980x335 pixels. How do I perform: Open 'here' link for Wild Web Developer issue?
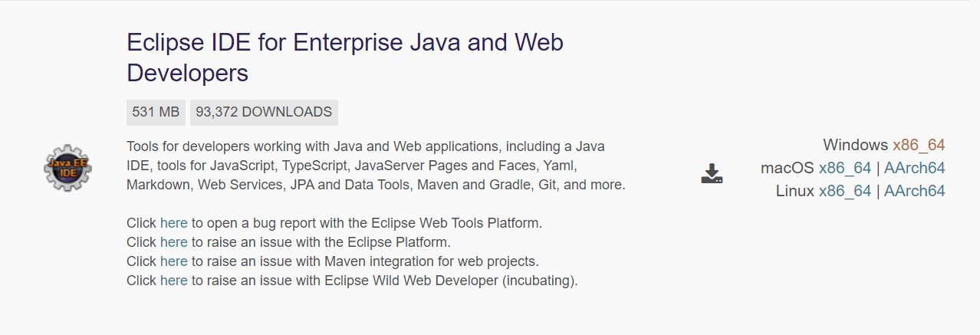click(x=173, y=281)
